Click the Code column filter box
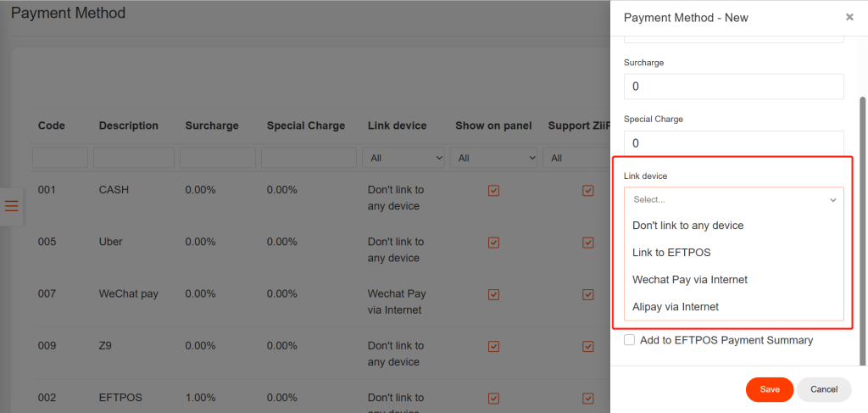Image resolution: width=868 pixels, height=413 pixels. [60, 158]
